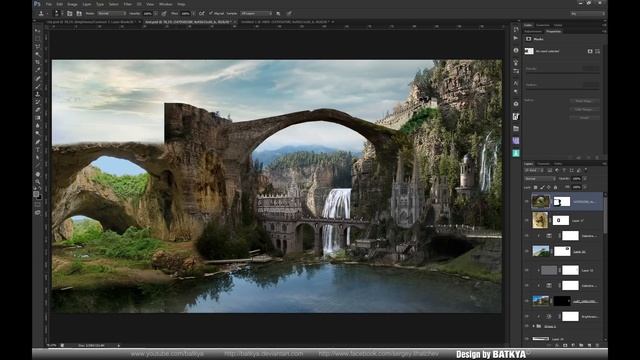
Task: Toggle visibility of the Group folder layer
Action: pos(527,327)
